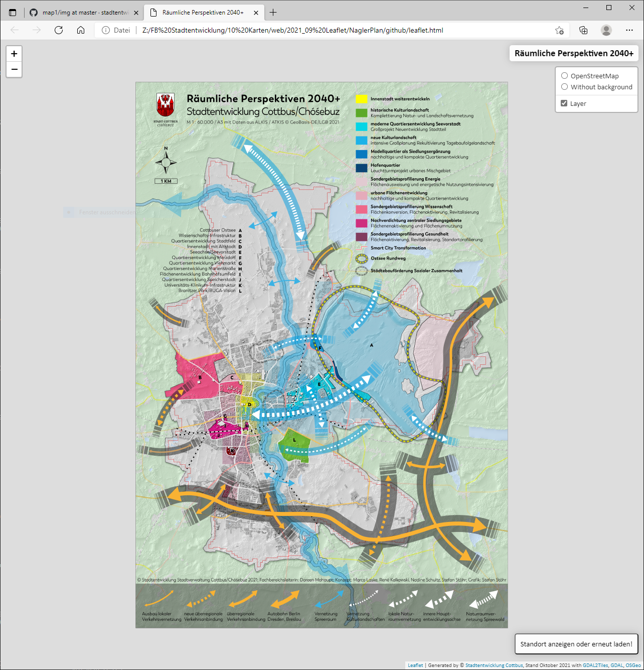Open a new browser tab

pyautogui.click(x=273, y=13)
